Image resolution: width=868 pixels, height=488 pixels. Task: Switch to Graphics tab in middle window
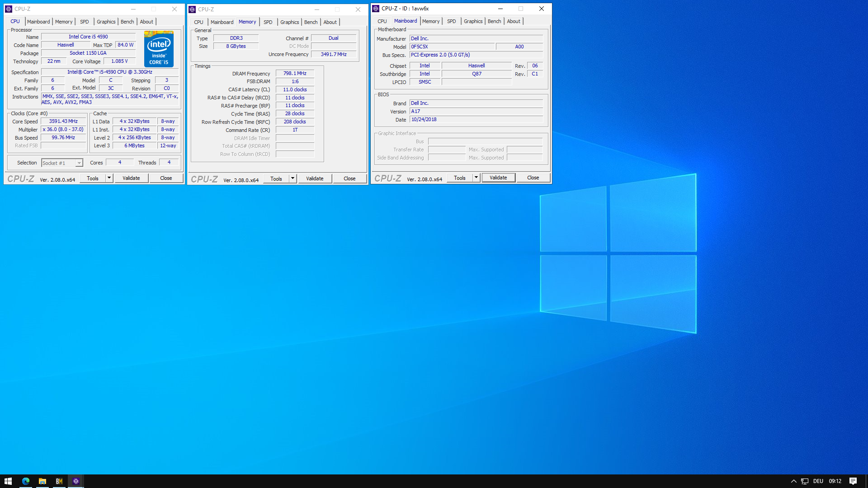tap(290, 22)
